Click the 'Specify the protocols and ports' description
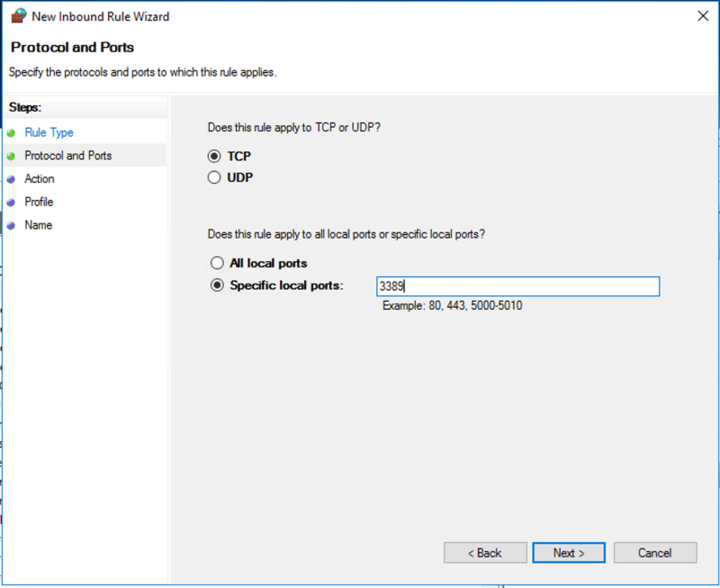This screenshot has width=720, height=588. [x=143, y=72]
